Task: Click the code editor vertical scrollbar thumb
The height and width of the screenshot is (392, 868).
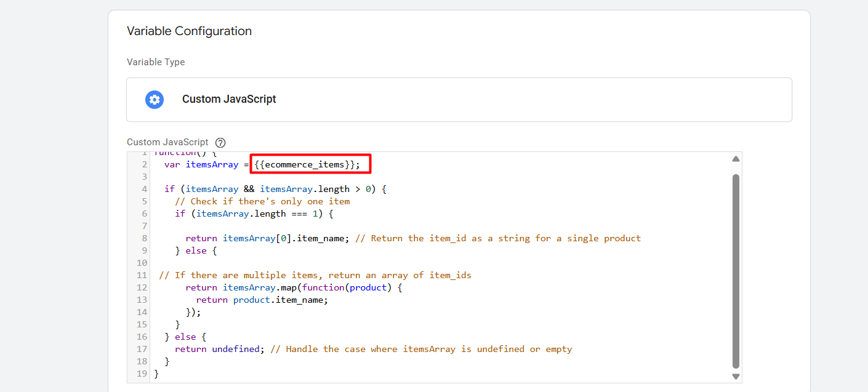Action: coord(735,271)
